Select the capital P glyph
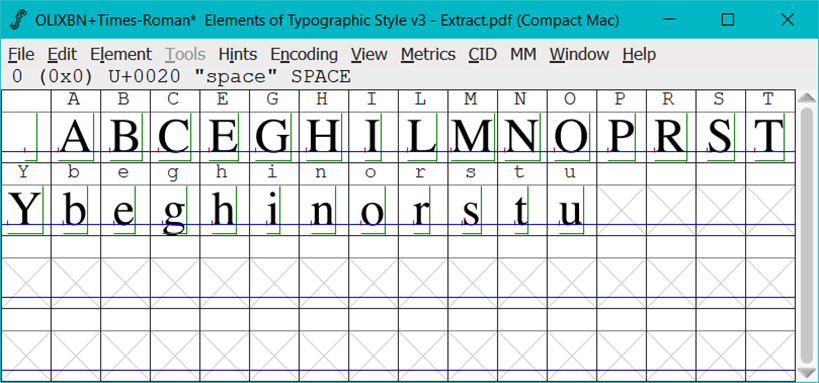The width and height of the screenshot is (819, 383). 622,137
